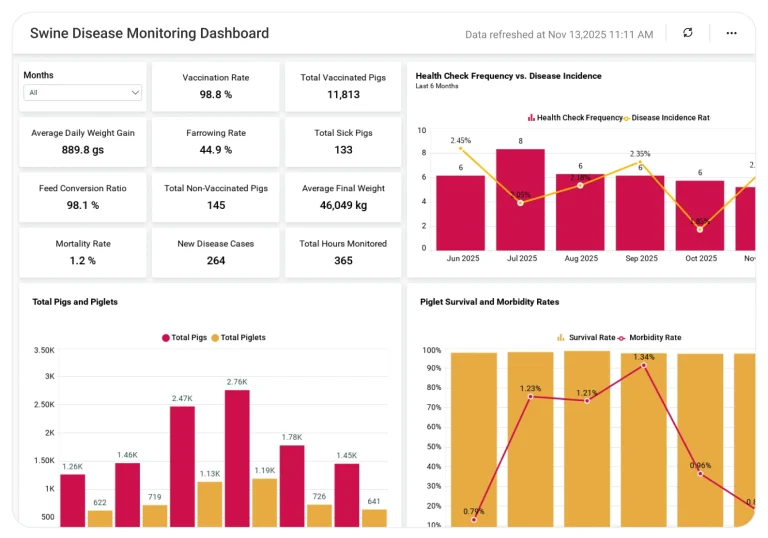The image size is (768, 538).
Task: Click the 0.96% morbidity rate data point
Action: (700, 474)
